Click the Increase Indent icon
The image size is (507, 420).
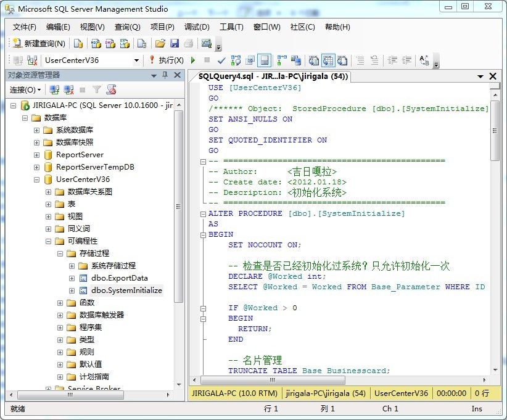point(406,60)
